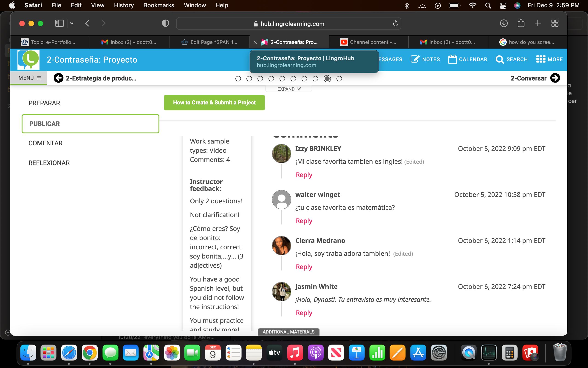This screenshot has width=588, height=368.
Task: Reply to Izzy BRINKLEY's comment
Action: (304, 175)
